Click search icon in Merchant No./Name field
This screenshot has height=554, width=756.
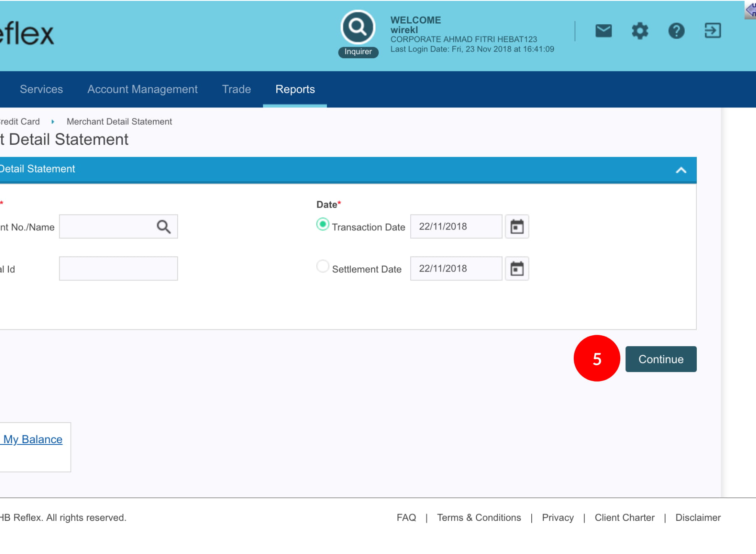163,227
